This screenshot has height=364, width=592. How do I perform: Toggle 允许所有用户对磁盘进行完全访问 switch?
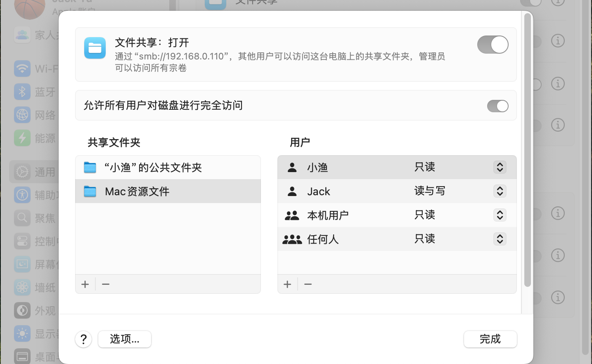tap(497, 106)
